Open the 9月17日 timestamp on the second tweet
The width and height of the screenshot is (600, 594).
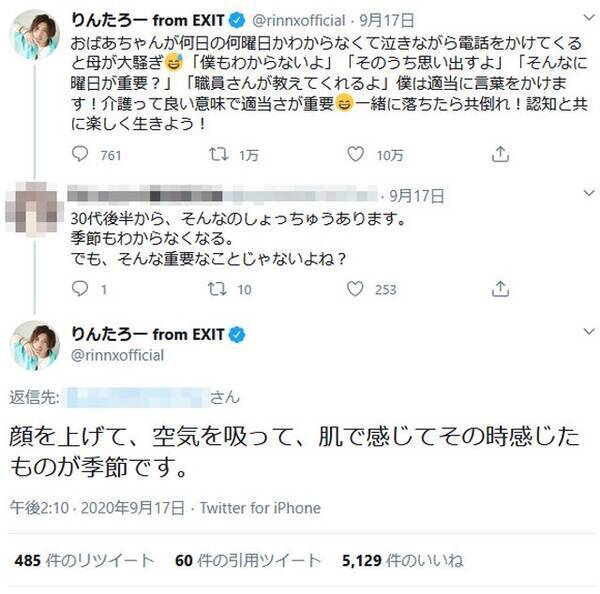(411, 195)
